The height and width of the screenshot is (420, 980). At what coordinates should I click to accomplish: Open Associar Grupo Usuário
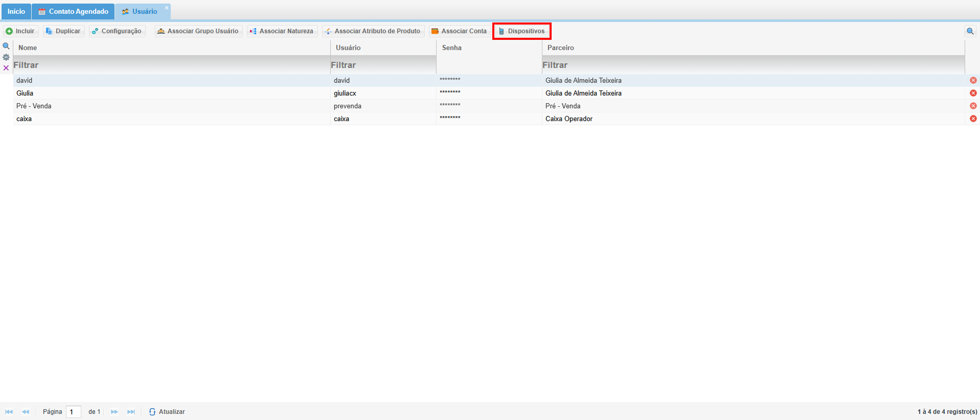pyautogui.click(x=198, y=31)
